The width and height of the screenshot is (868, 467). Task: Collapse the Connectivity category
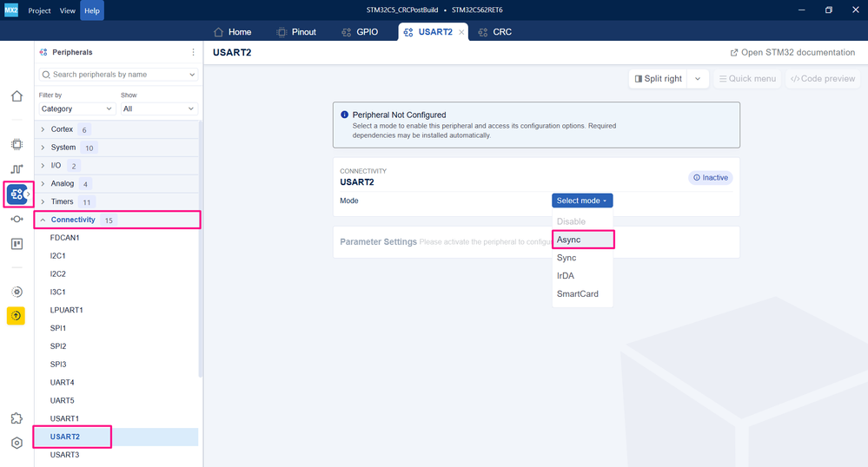[116, 220]
